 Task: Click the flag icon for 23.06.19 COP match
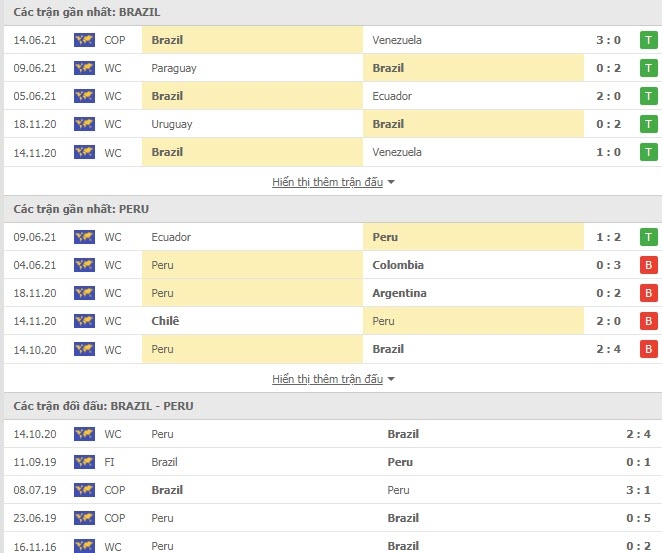[x=84, y=518]
